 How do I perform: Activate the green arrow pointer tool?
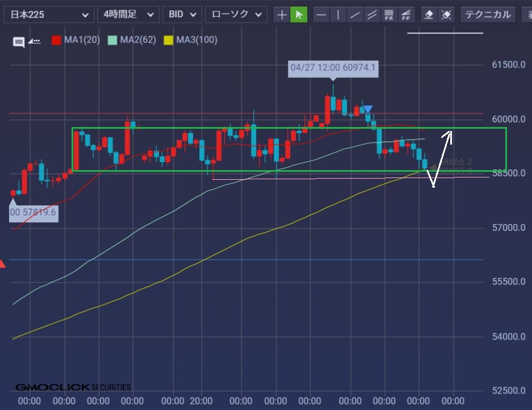[299, 15]
